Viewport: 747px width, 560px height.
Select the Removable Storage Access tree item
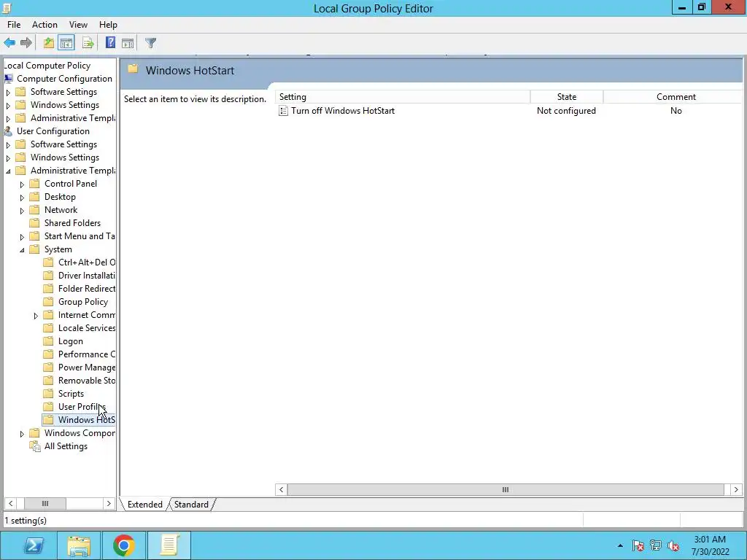[87, 381]
